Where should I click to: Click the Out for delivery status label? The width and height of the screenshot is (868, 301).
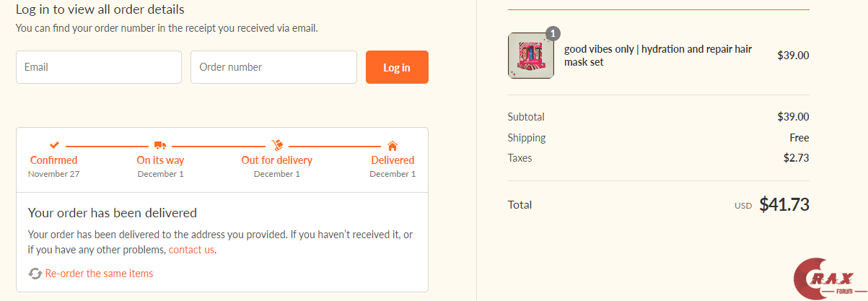(277, 160)
